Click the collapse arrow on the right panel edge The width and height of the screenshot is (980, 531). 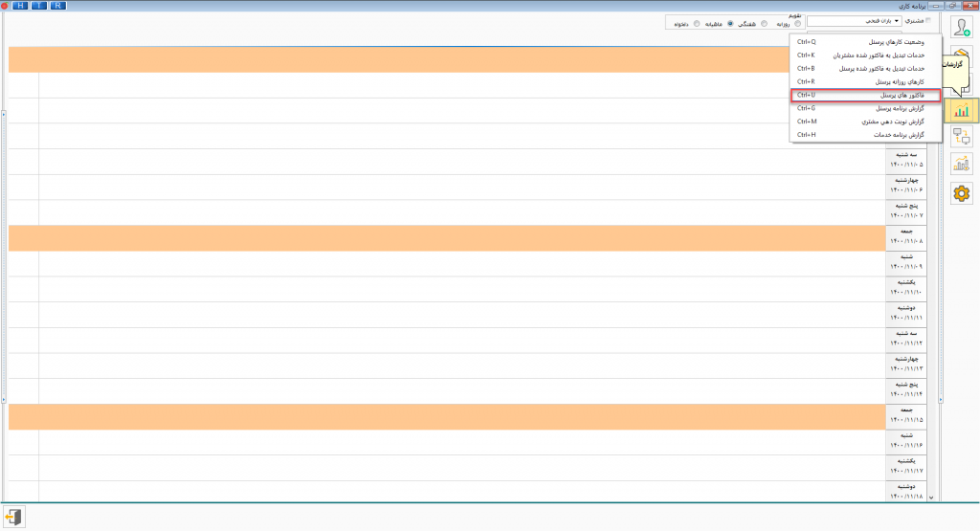(x=941, y=400)
